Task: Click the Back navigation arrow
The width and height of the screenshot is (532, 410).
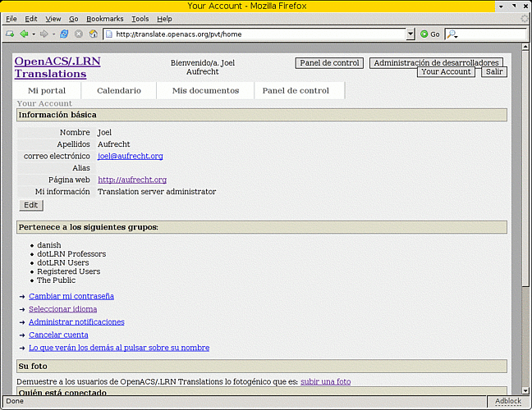Action: coord(24,34)
